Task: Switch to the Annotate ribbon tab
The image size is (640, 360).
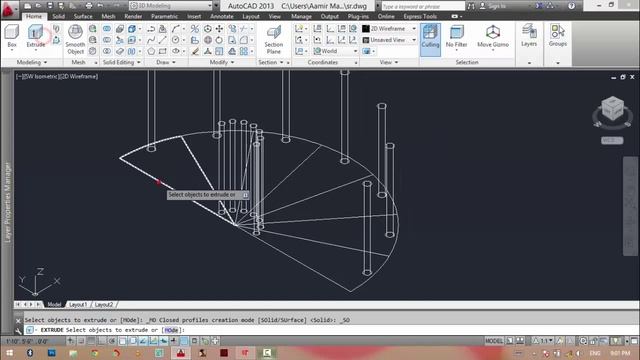Action: click(222, 16)
